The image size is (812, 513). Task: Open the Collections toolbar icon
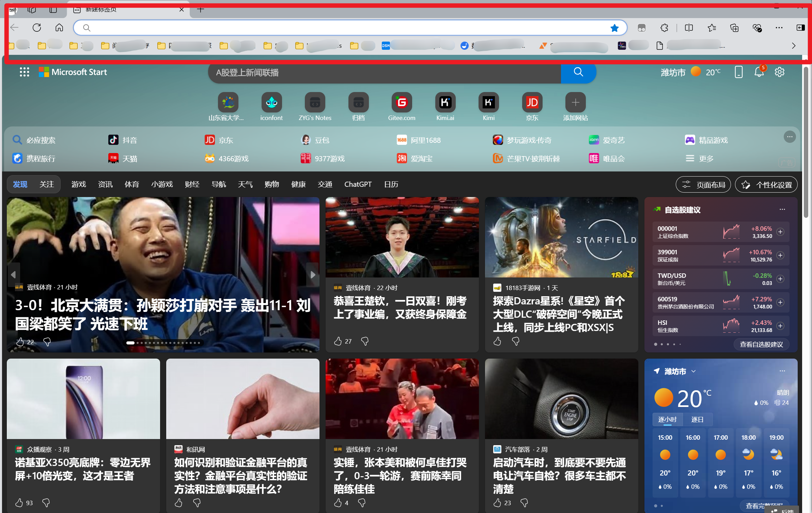[x=734, y=28]
